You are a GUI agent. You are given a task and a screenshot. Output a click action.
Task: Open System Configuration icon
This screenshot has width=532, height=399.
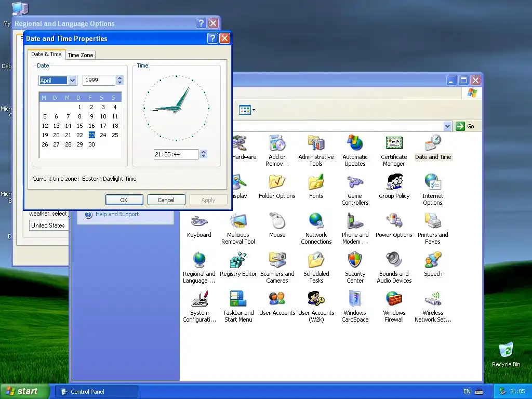(x=199, y=307)
